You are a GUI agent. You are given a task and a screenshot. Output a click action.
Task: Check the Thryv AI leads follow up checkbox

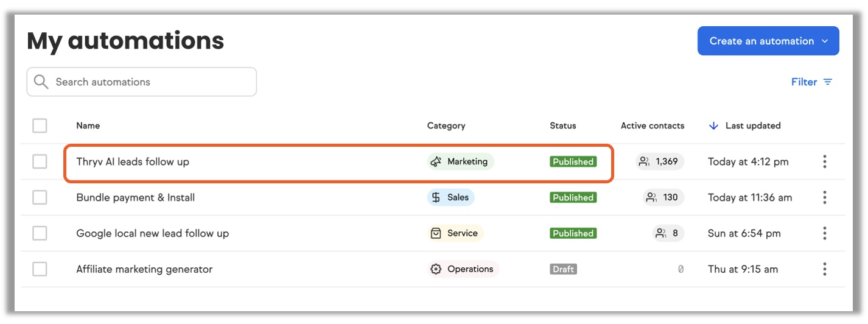click(40, 161)
